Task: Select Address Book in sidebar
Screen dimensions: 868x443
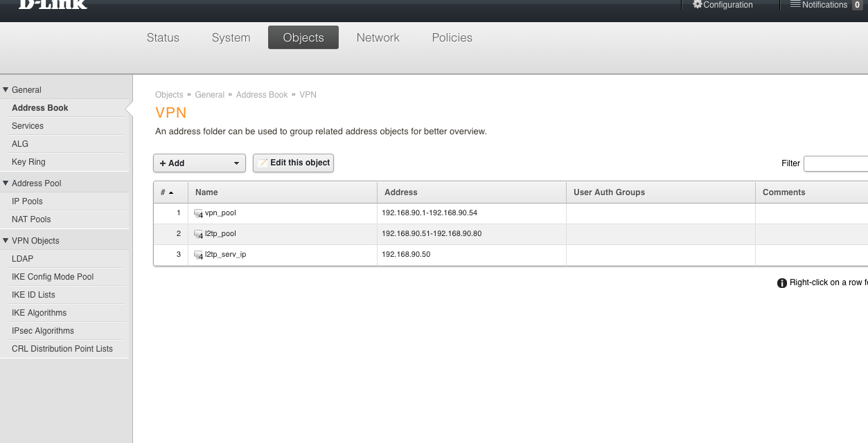Action: (40, 108)
